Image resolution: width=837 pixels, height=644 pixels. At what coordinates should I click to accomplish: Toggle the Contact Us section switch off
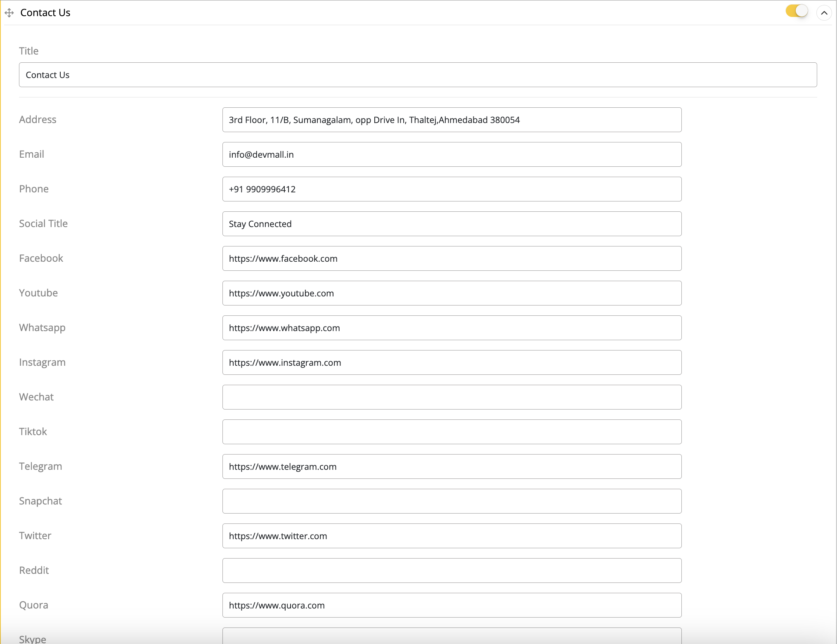797,11
